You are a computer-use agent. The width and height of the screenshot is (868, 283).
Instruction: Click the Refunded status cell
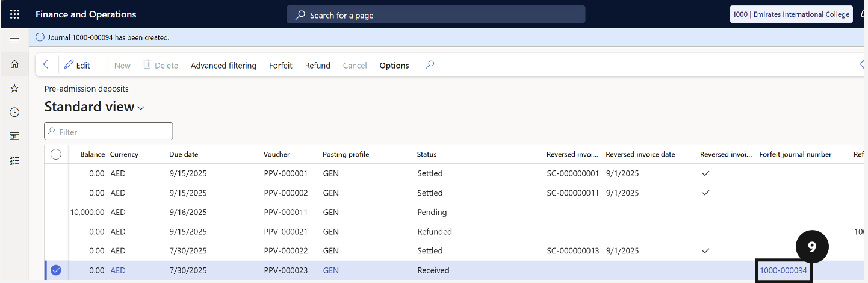pos(435,231)
